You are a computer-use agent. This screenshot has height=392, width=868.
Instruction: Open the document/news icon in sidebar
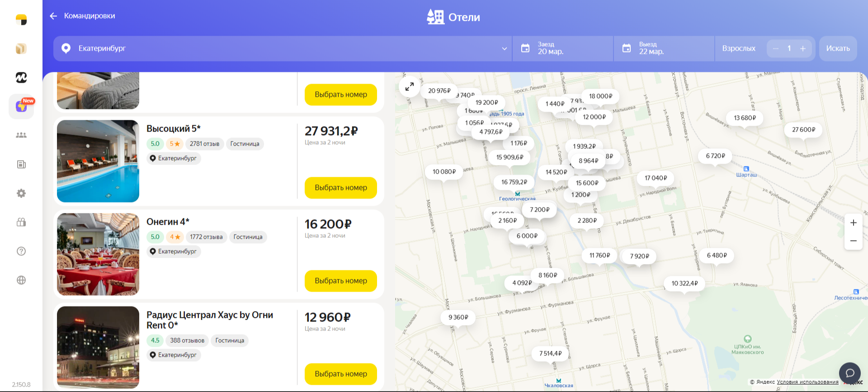21,164
